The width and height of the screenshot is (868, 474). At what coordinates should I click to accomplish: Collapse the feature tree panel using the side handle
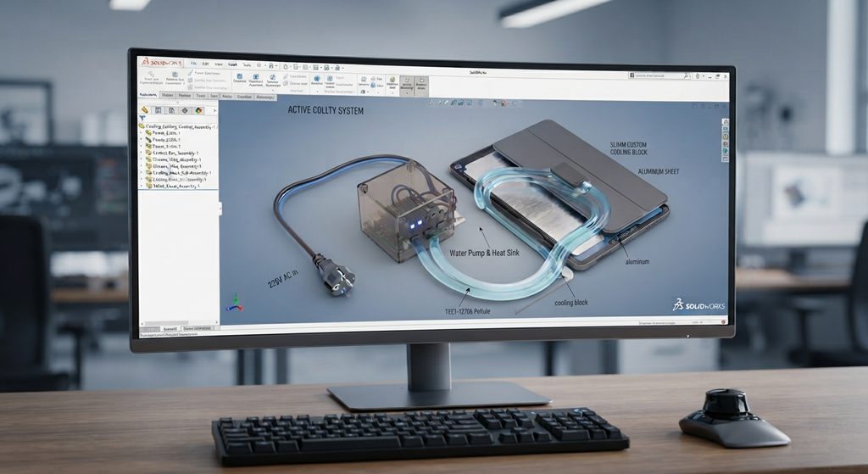pyautogui.click(x=220, y=209)
